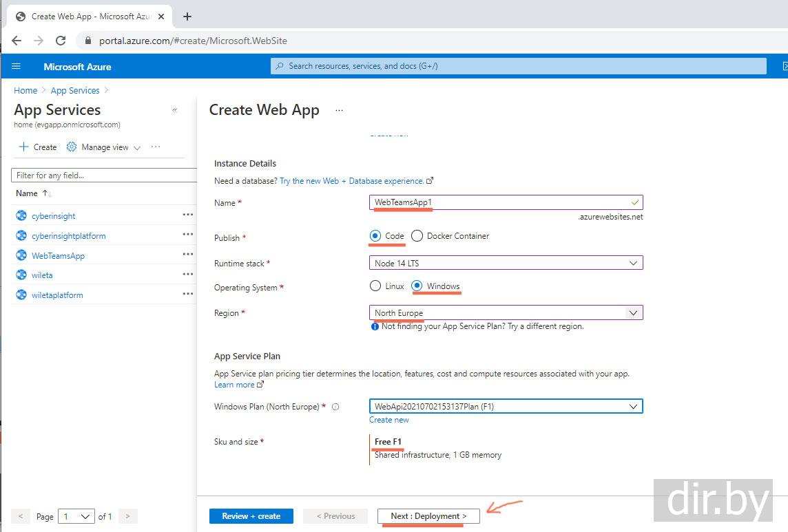Open the Azure portal hamburger menu
Viewport: 788px width, 532px height.
[17, 66]
